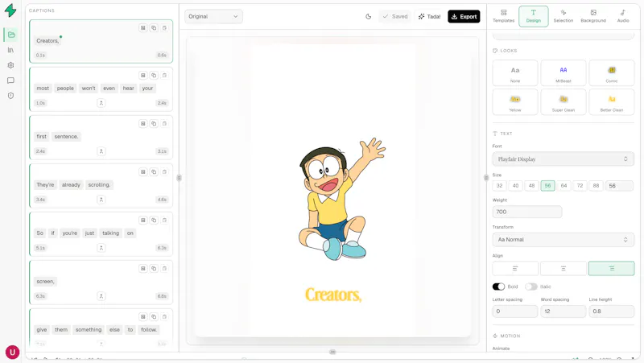
Task: Click the 0.1s start time of first caption
Action: (40, 55)
